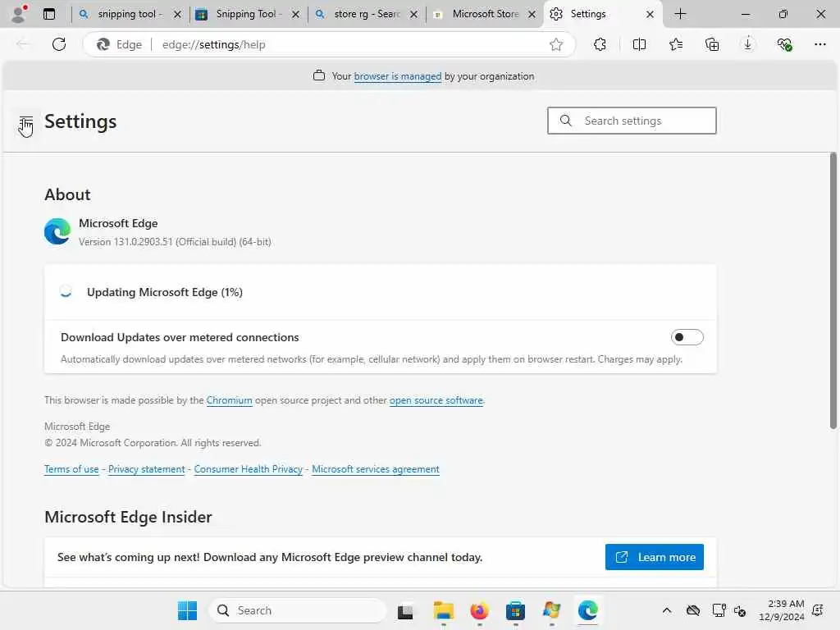Enable Download Updates over metered connections

click(x=687, y=337)
